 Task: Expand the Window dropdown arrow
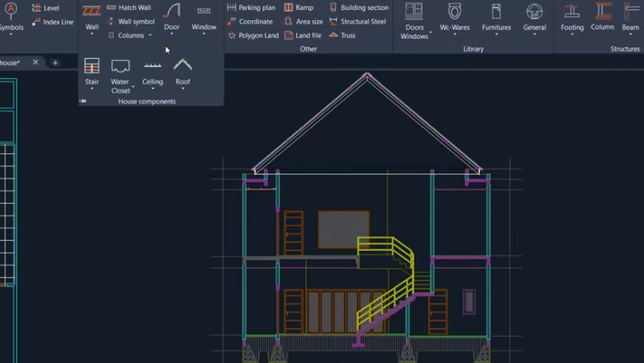coord(204,34)
